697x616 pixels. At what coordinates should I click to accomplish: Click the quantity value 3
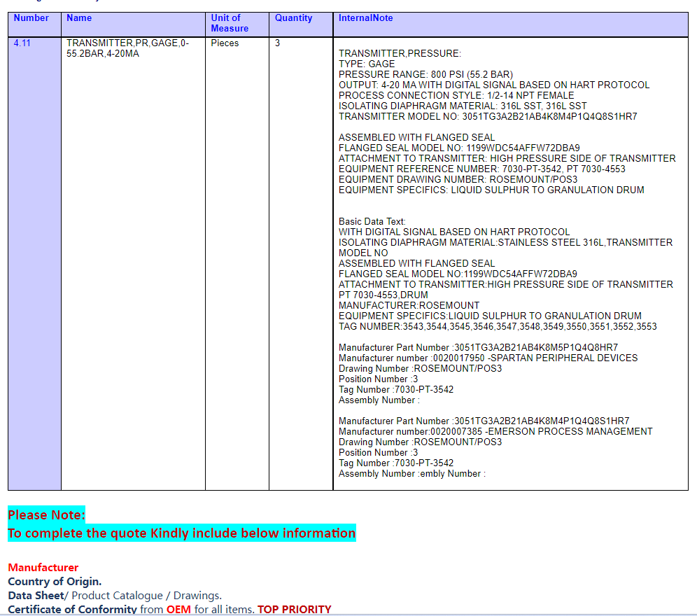click(x=277, y=43)
